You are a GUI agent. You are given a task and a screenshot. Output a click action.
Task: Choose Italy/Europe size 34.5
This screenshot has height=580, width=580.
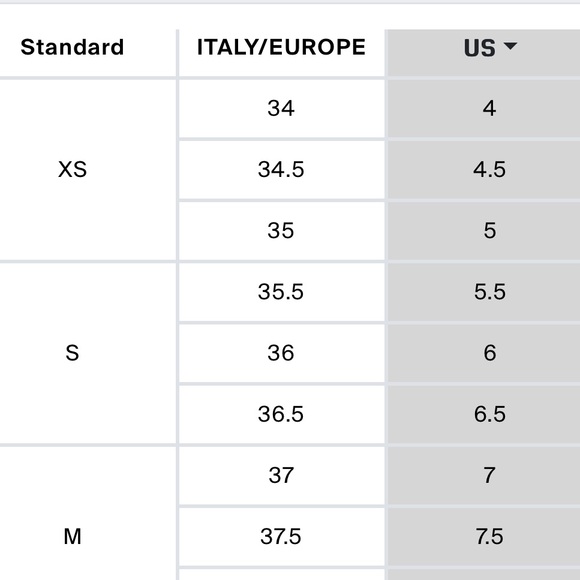(x=282, y=170)
